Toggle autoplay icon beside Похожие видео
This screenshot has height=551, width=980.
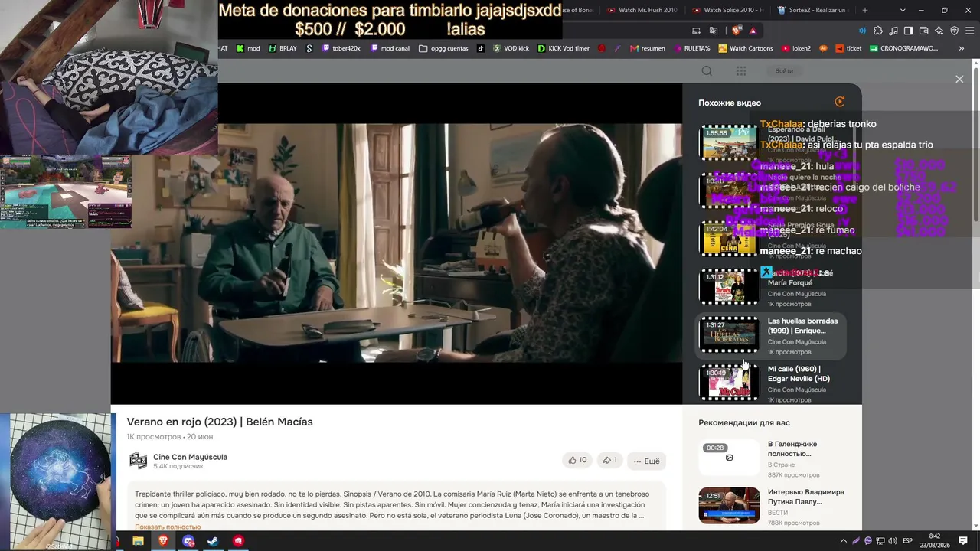coord(840,102)
